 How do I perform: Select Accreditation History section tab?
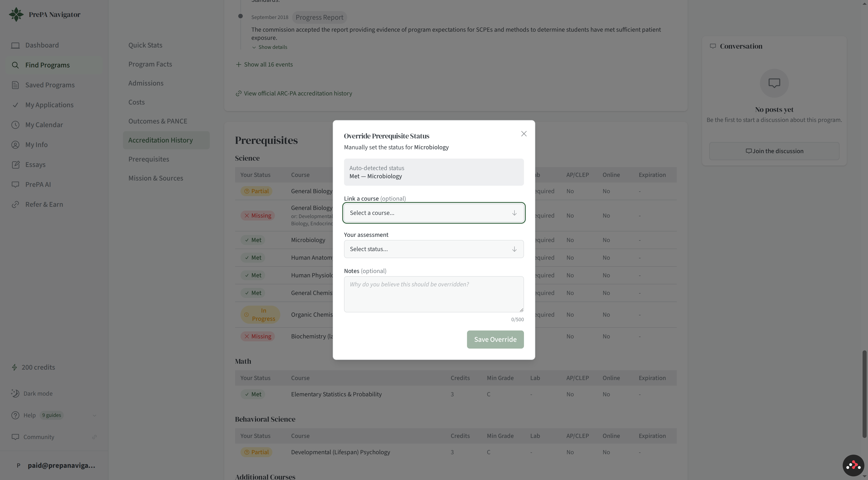166,140
